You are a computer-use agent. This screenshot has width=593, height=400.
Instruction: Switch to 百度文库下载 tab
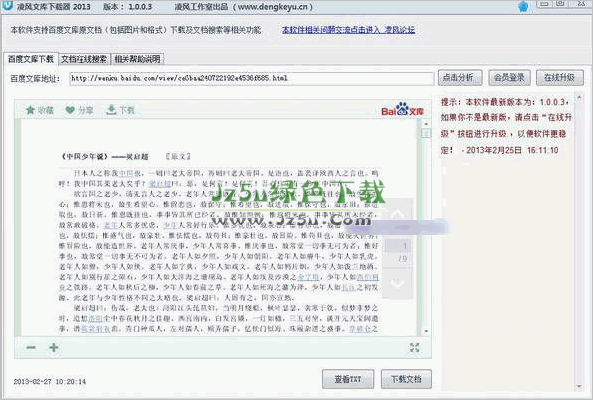pyautogui.click(x=31, y=59)
